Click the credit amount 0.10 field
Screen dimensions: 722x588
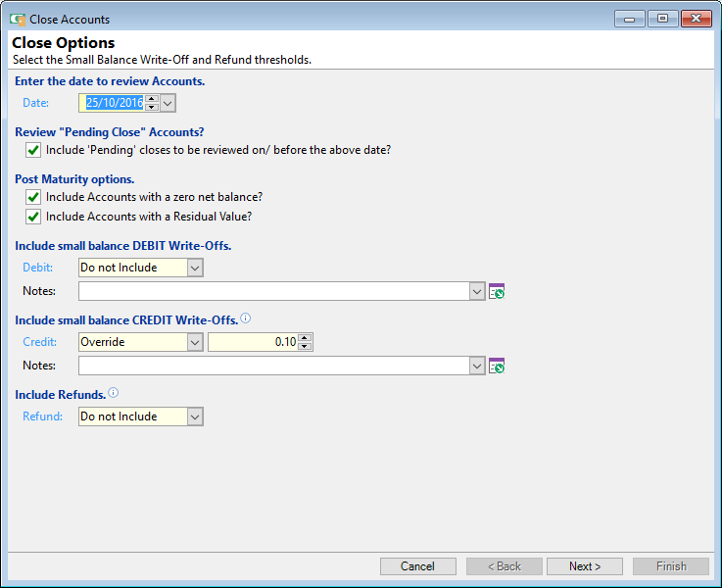coord(252,342)
